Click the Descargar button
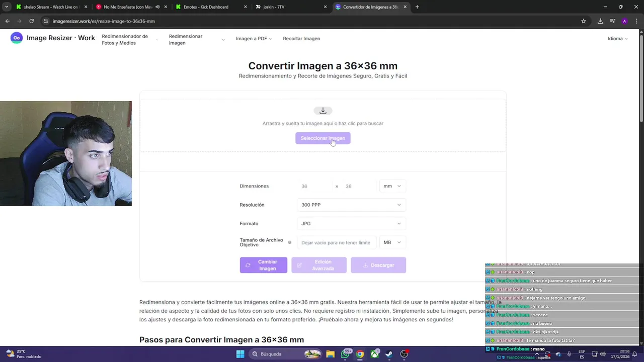 (378, 265)
